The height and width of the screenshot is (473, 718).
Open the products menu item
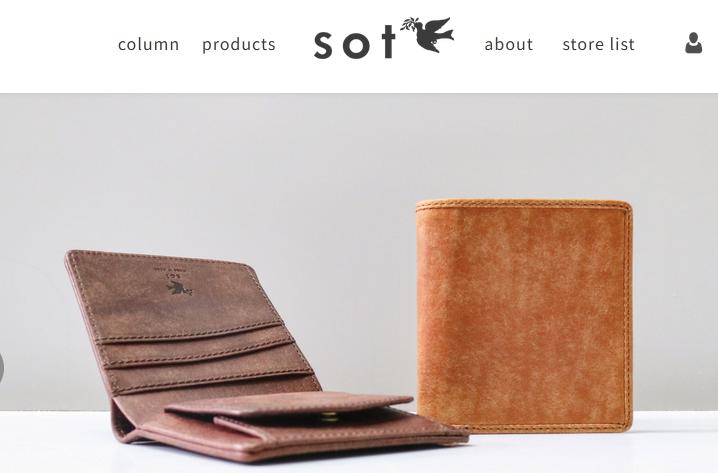click(239, 45)
